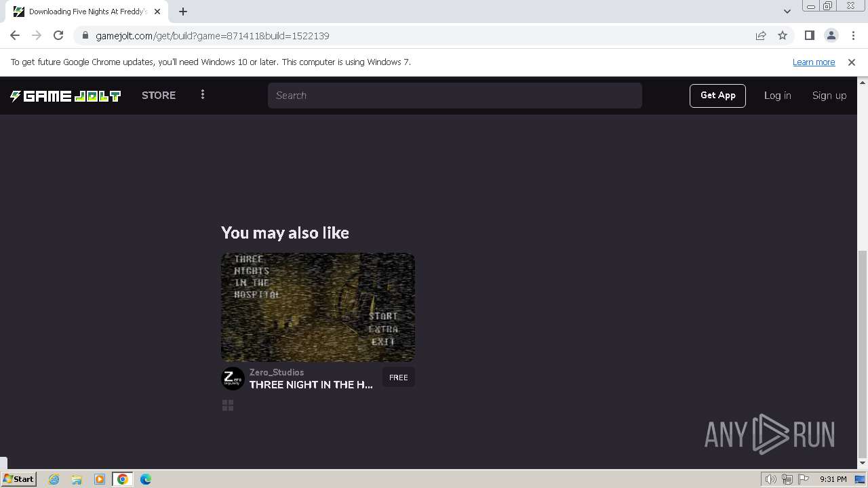The image size is (868, 488).
Task: Open the Action Center flag icon
Action: pyautogui.click(x=804, y=479)
